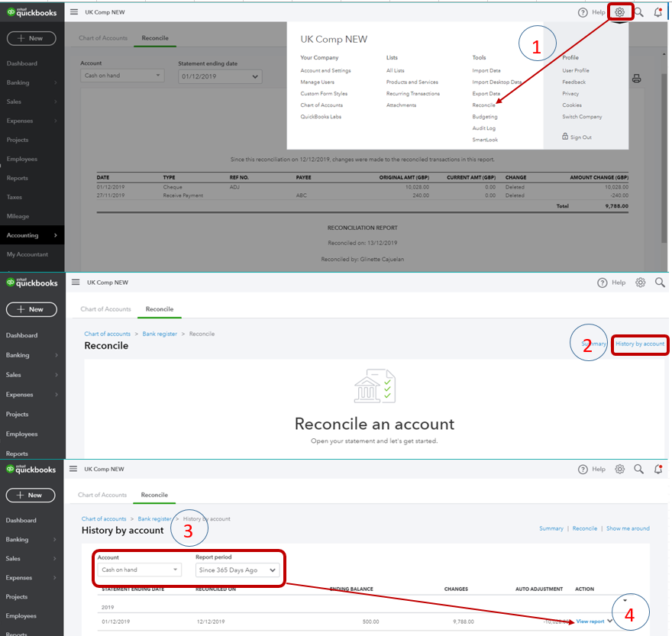Click the bank statement illustration above Reconcile an account
672x636 pixels.
pyautogui.click(x=375, y=386)
